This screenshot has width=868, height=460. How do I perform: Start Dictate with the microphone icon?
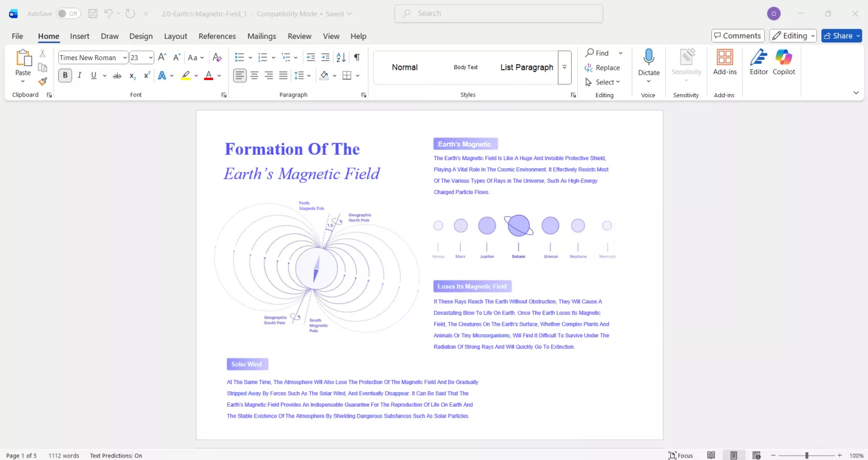pyautogui.click(x=648, y=63)
